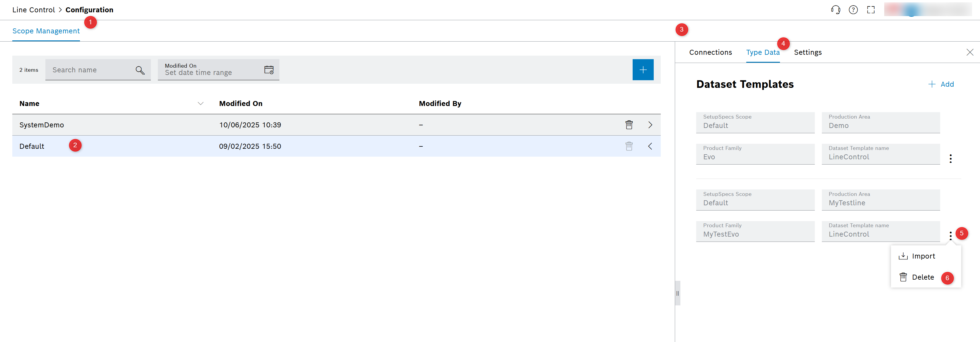Navigate to Line Control breadcrumb
Screen dimensions: 980x342
pyautogui.click(x=33, y=10)
